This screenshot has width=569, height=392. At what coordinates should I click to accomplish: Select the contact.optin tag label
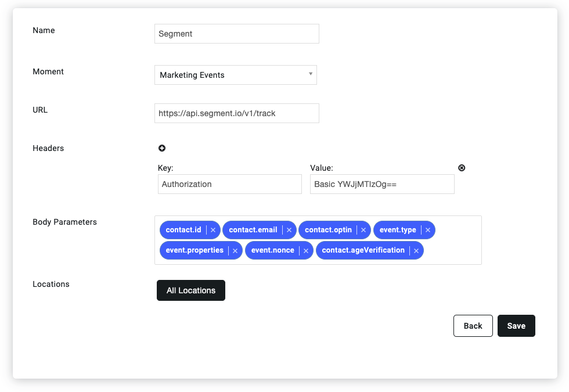(328, 230)
